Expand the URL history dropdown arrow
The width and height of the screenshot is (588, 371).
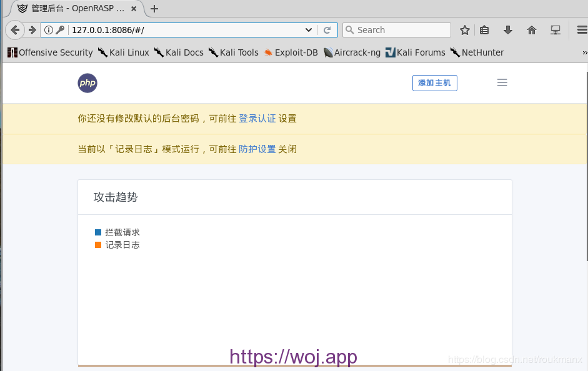click(309, 30)
